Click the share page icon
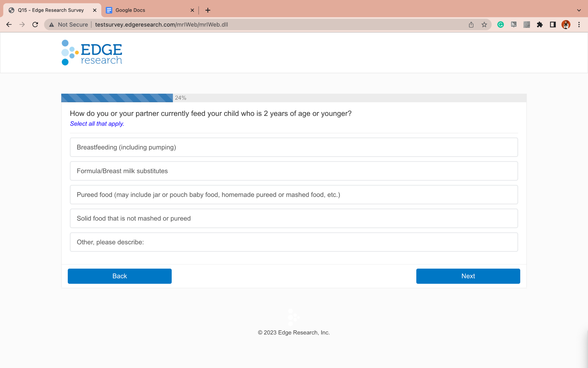Viewport: 588px width, 368px height. pyautogui.click(x=471, y=25)
